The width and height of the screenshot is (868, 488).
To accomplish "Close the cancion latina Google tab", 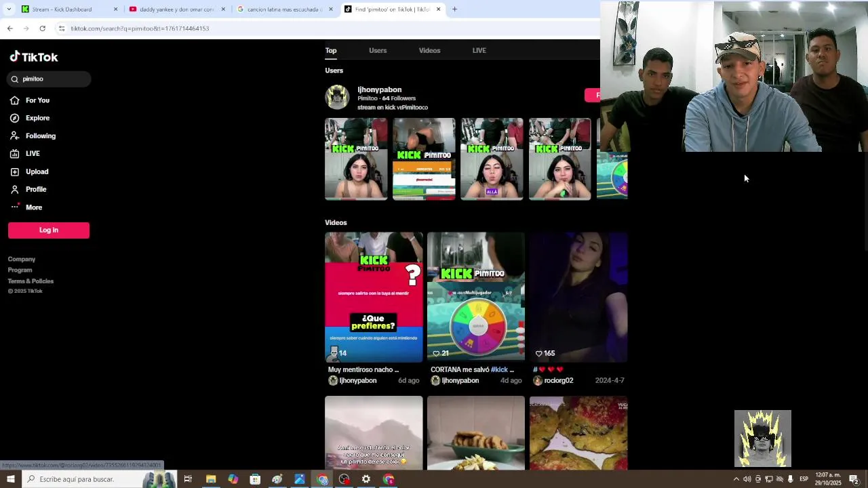I will 331,9.
